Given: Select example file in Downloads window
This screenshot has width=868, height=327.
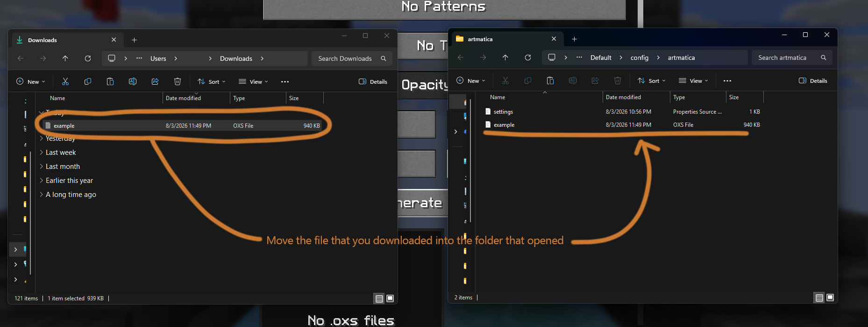Looking at the screenshot, I should pyautogui.click(x=182, y=126).
